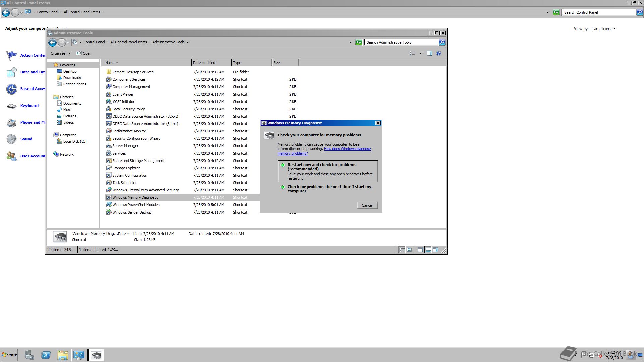Expand the Administrative Tools breadcrumb arrow

(187, 42)
